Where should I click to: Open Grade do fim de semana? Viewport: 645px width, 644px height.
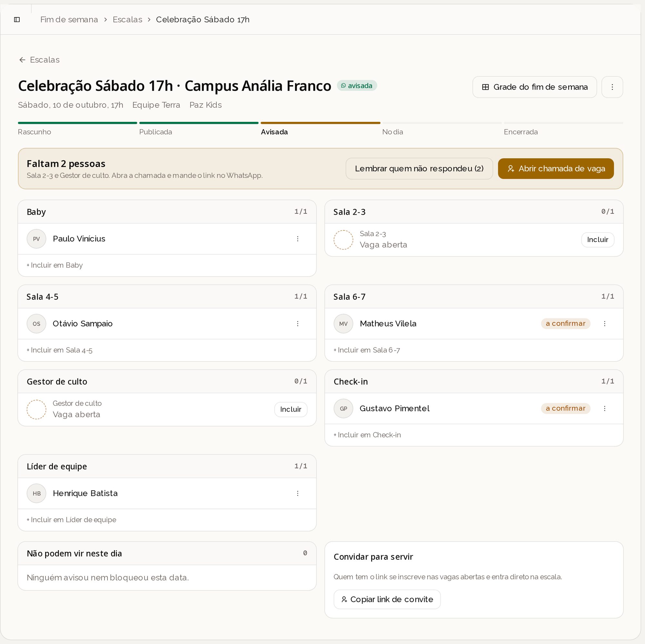(x=534, y=87)
